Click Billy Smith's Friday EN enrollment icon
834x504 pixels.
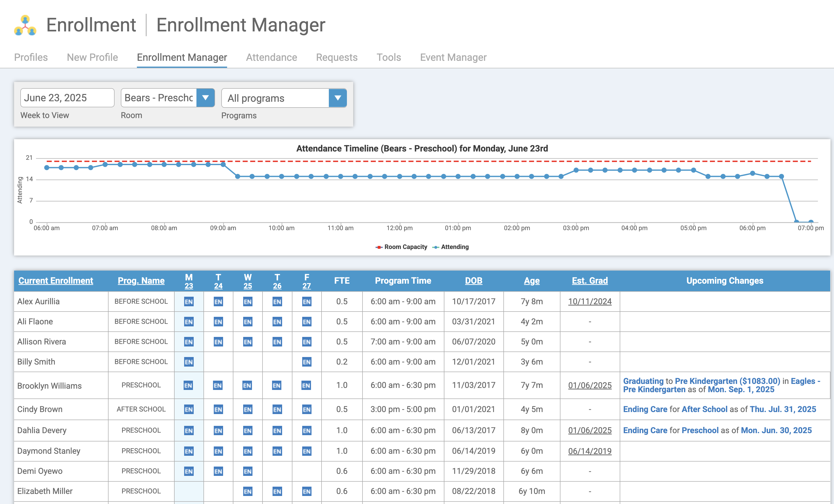click(x=307, y=362)
